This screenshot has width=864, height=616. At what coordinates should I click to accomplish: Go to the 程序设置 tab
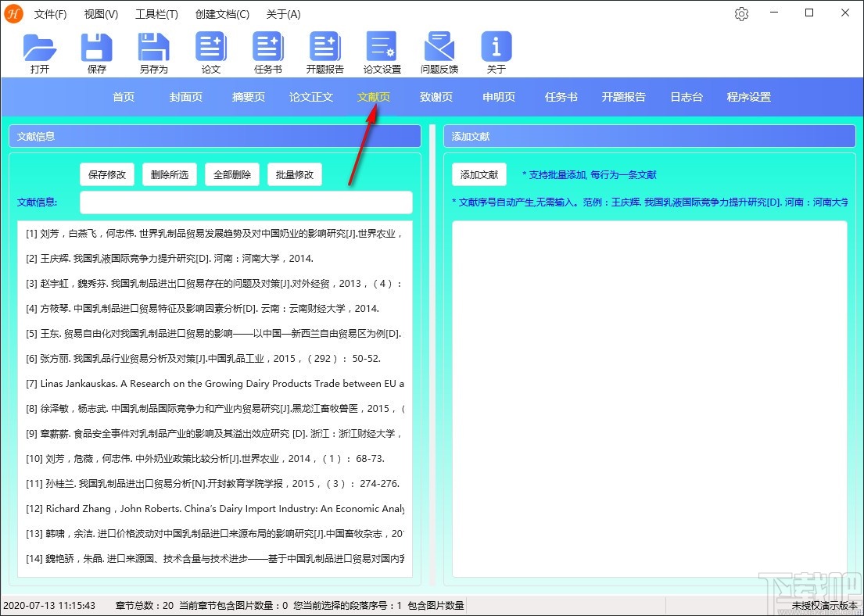coord(749,97)
